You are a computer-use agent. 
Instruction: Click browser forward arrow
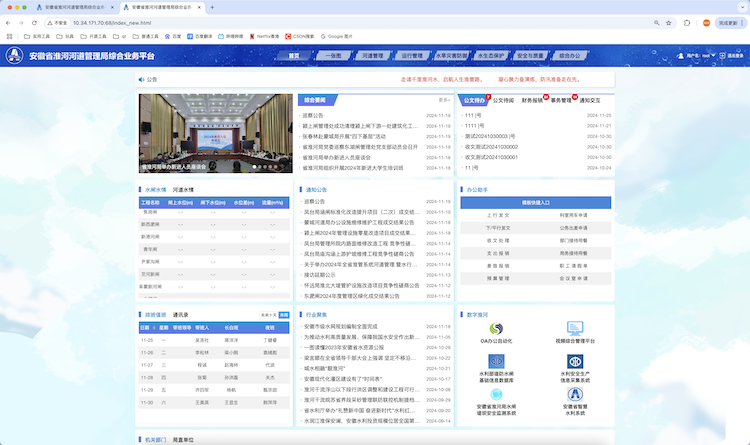coord(21,22)
